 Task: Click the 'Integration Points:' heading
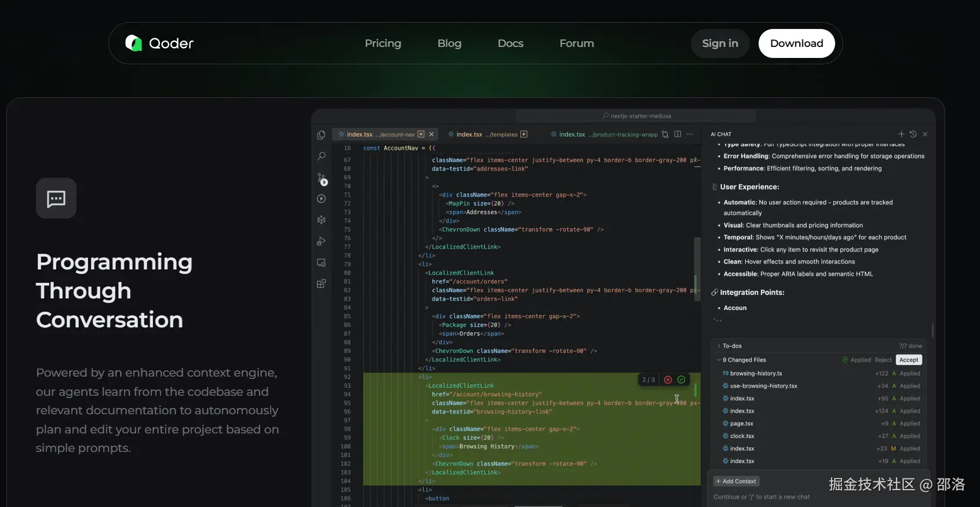click(752, 293)
